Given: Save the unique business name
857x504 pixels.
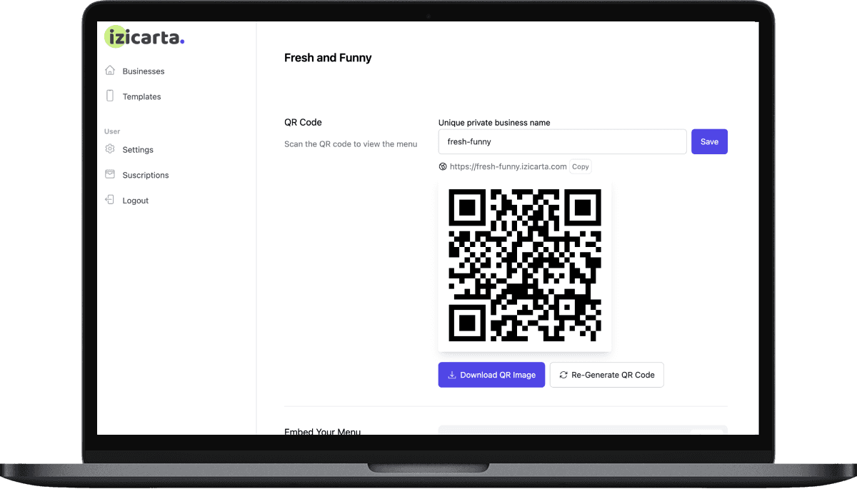Looking at the screenshot, I should (709, 141).
